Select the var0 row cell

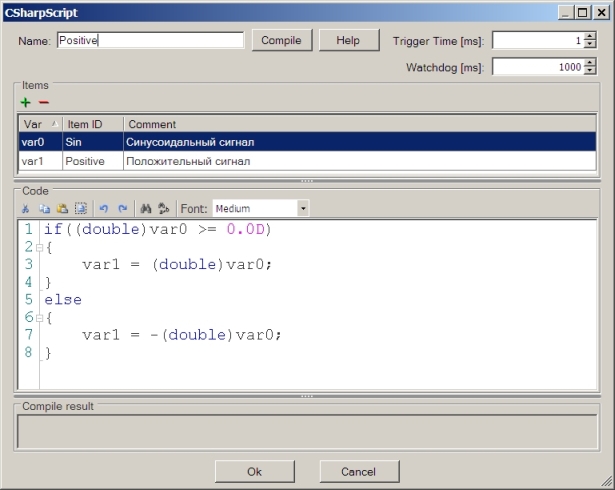[x=40, y=142]
